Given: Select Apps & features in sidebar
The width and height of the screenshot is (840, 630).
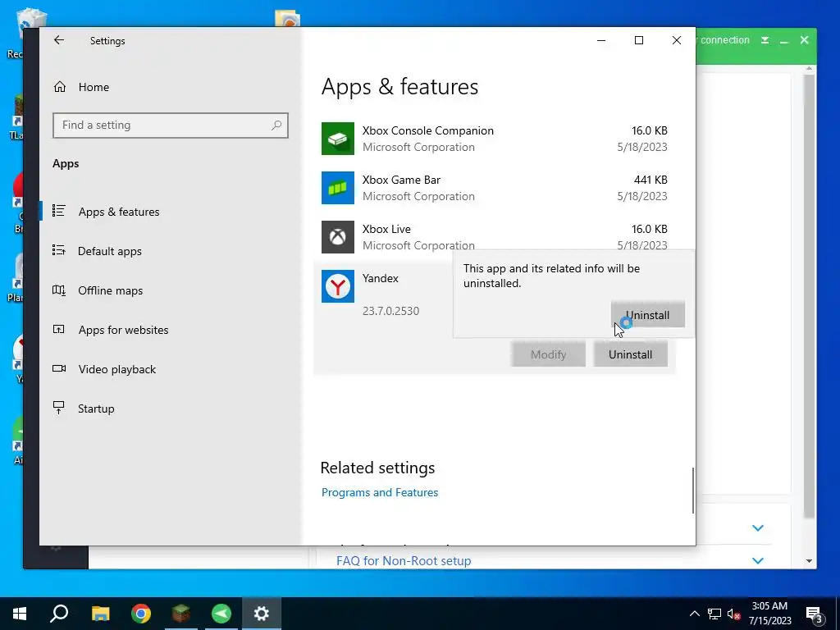Looking at the screenshot, I should point(119,212).
